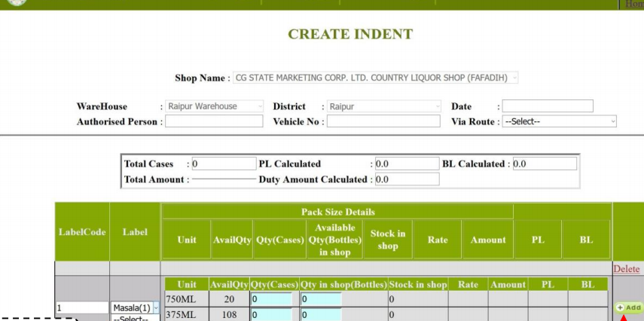Edit Qty(Cases) for the 375ML row
The height and width of the screenshot is (321, 644).
tap(271, 315)
